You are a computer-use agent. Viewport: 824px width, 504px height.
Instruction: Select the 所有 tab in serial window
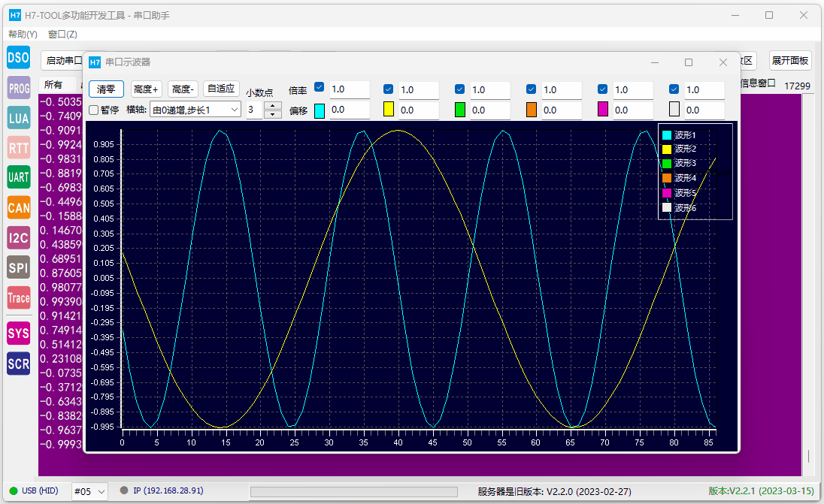coord(53,85)
